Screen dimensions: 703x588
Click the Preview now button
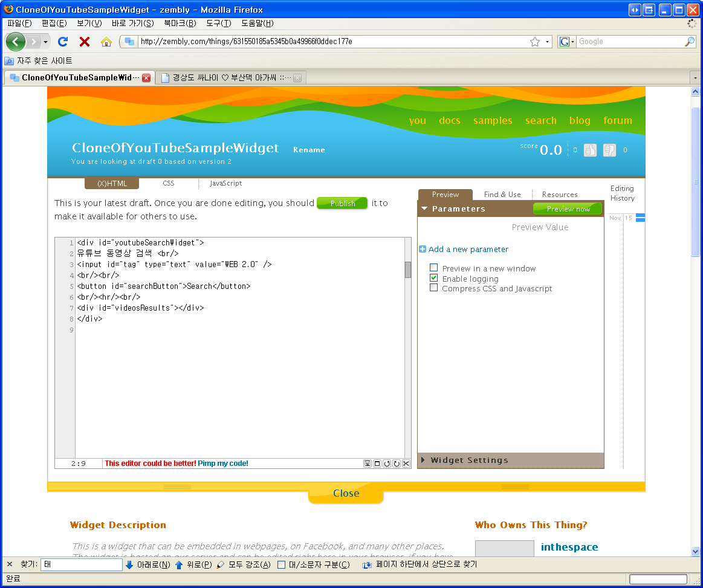tap(568, 209)
